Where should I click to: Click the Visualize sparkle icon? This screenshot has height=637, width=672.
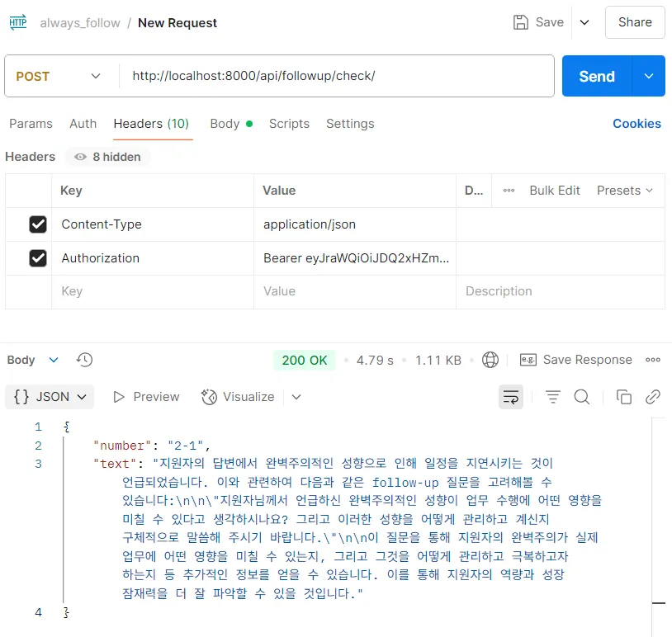209,397
